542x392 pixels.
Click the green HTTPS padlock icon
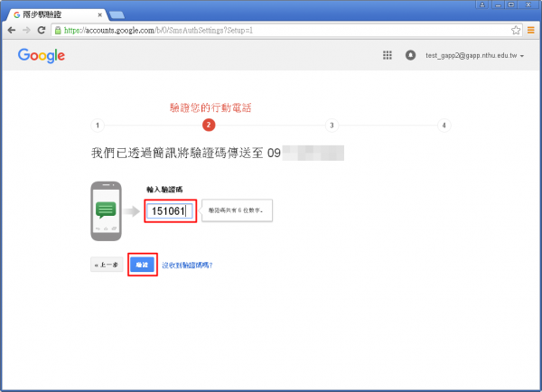click(58, 30)
